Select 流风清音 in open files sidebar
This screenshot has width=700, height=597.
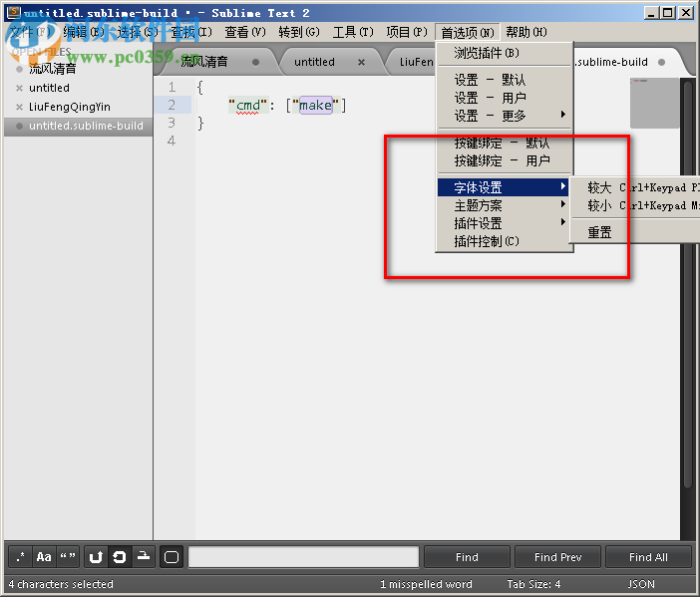[52, 69]
